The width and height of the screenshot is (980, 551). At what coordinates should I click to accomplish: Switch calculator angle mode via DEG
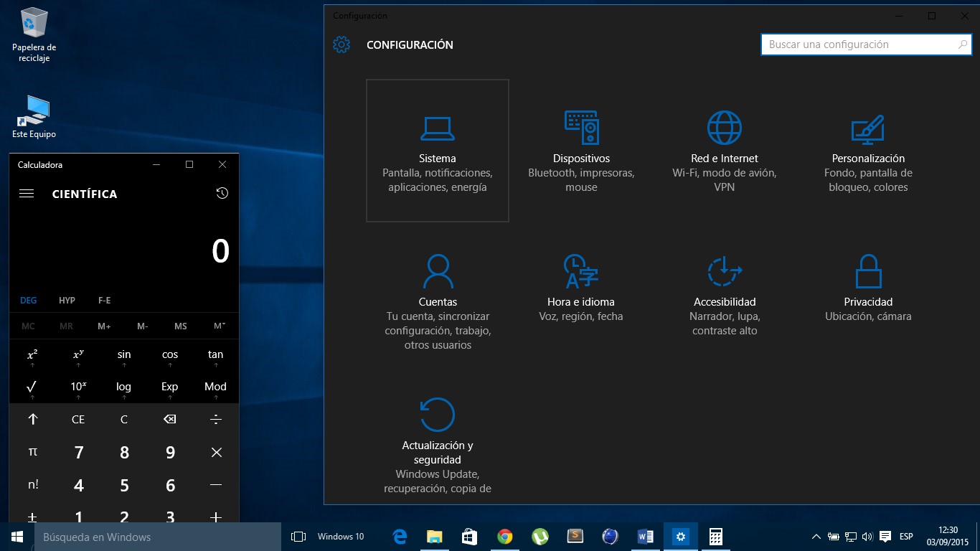pos(28,300)
